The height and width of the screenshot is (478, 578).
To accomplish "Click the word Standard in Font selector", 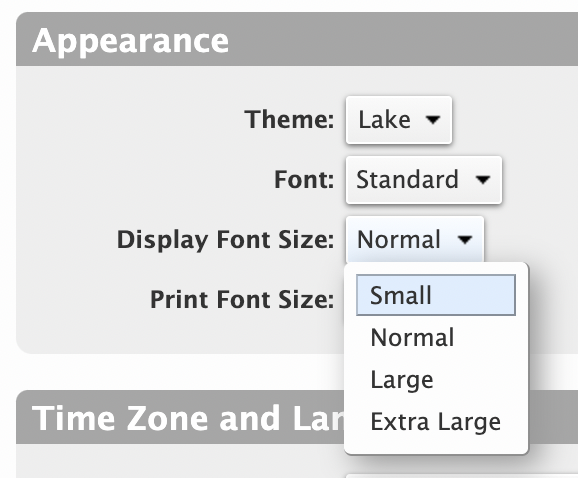I will tap(407, 179).
